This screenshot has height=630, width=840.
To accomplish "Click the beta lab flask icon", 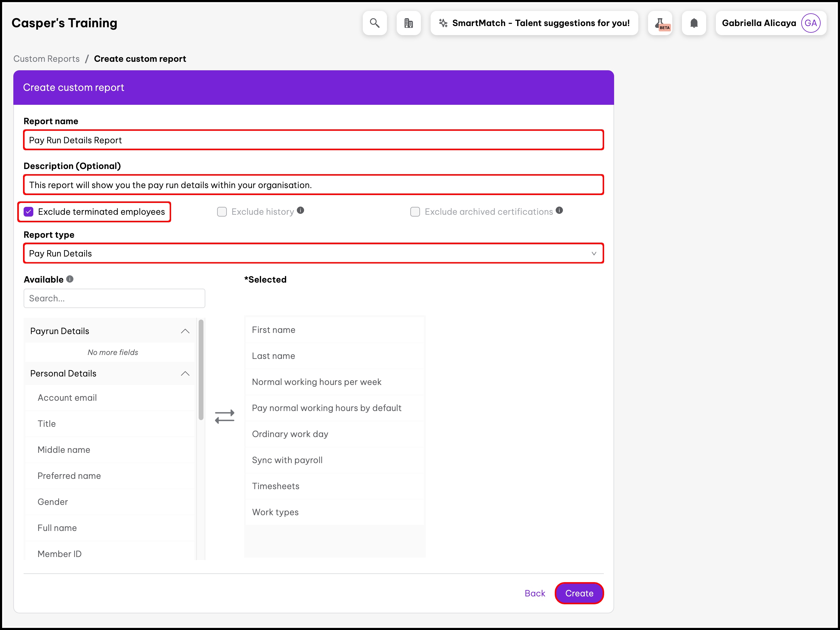I will [x=660, y=23].
